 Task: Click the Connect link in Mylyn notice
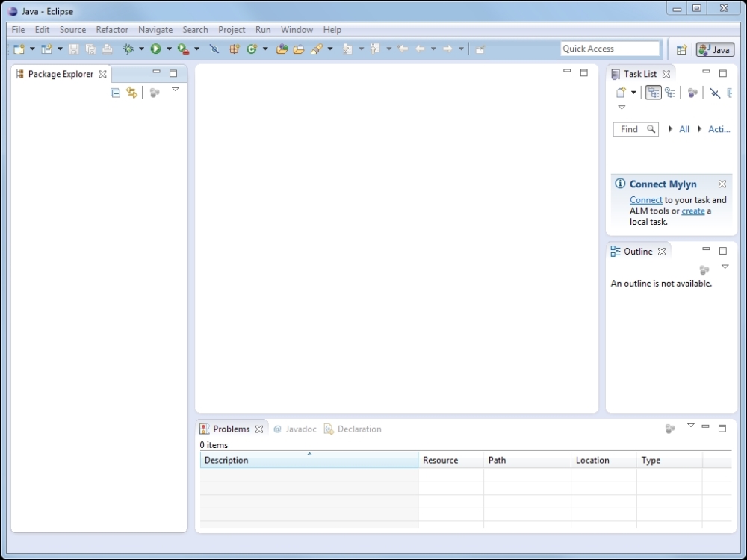645,200
